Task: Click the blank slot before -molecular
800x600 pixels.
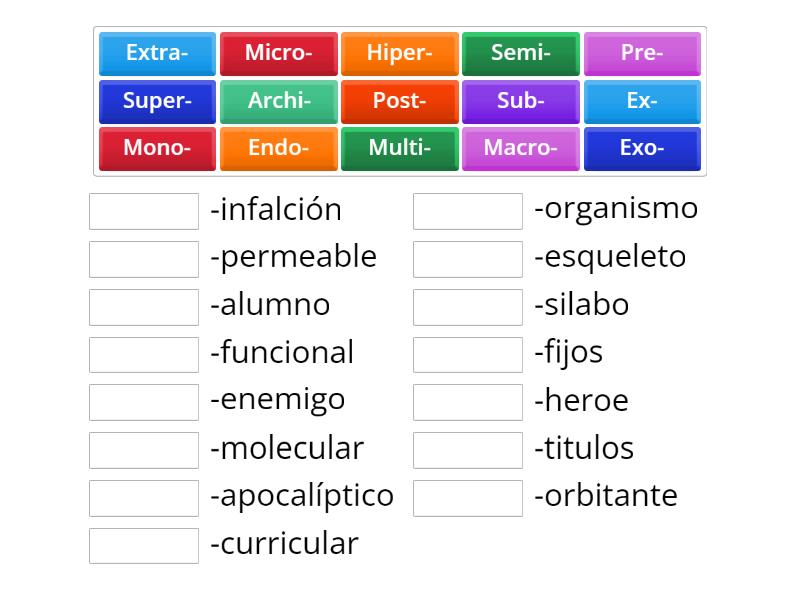Action: click(x=144, y=450)
